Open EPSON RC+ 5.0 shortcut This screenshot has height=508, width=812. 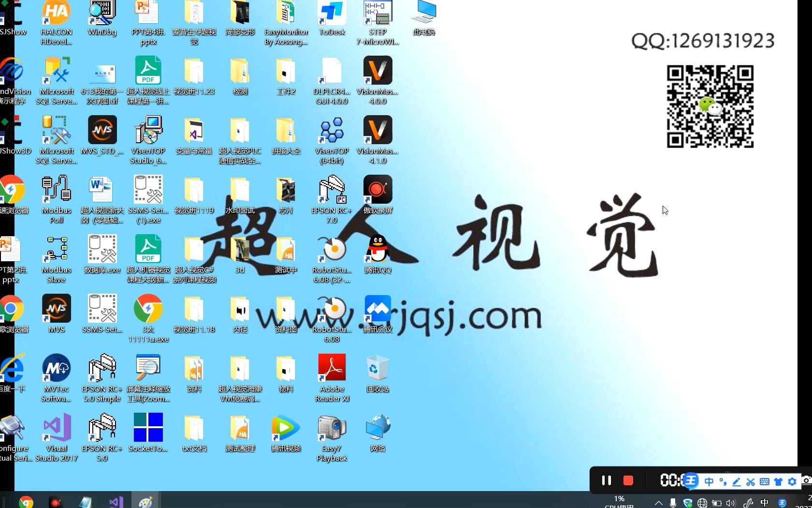click(102, 437)
